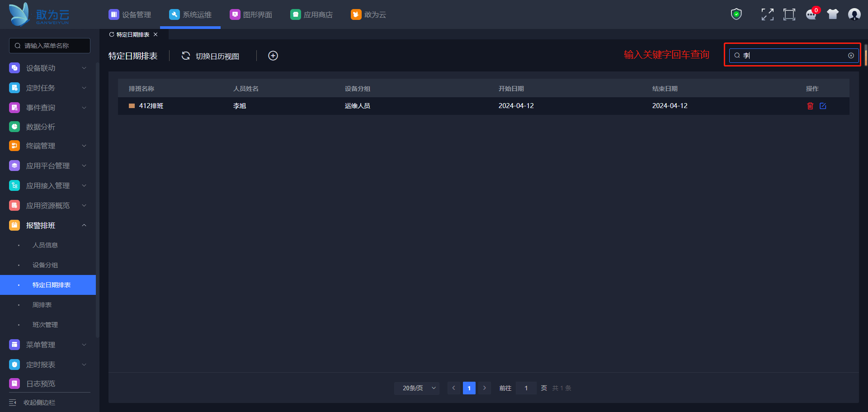Click the 日志预览 sidebar icon
Screen dimensions: 868x412
point(14,384)
